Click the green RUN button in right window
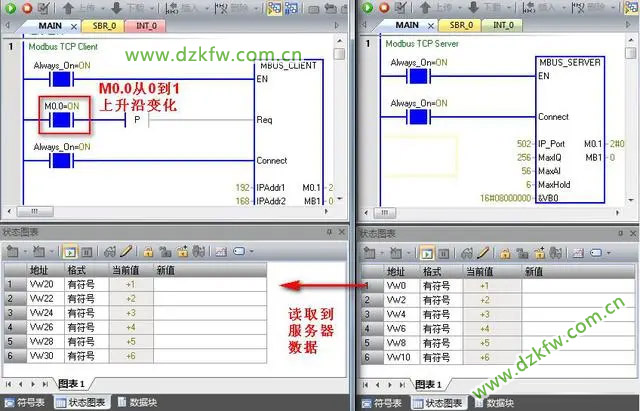The height and width of the screenshot is (411, 640). click(x=367, y=8)
